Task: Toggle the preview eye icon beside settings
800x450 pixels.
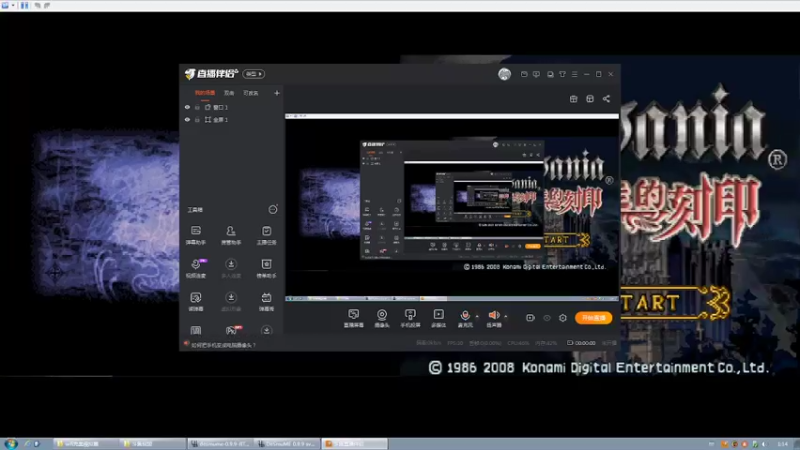Action: (547, 318)
